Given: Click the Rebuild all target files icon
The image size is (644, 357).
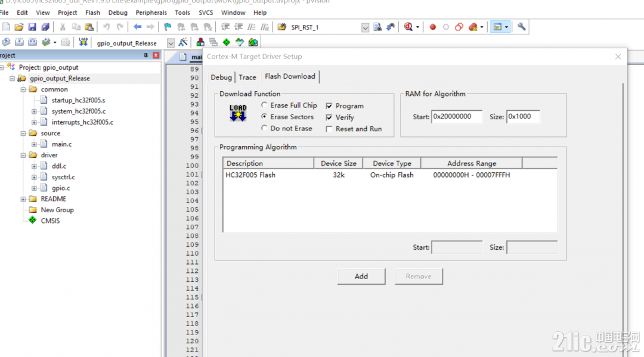Looking at the screenshot, I should coord(32,42).
